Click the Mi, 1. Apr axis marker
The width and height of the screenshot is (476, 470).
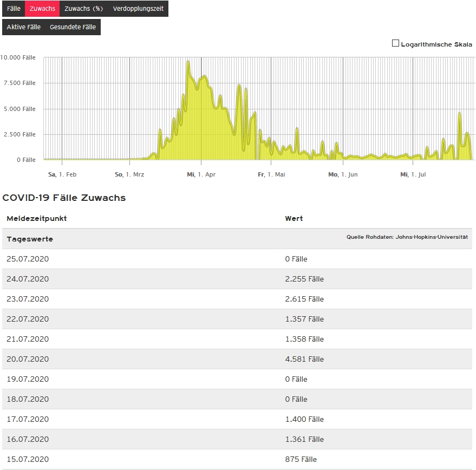tap(201, 174)
